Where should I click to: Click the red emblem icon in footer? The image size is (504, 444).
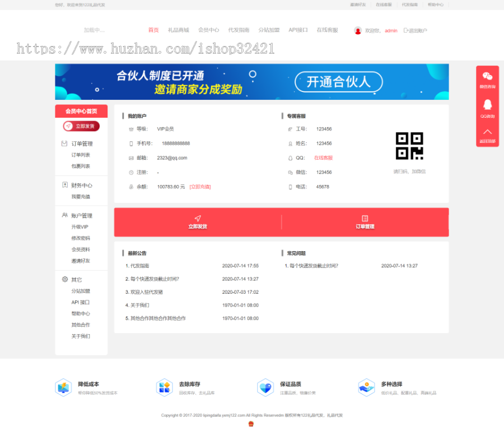point(251,424)
